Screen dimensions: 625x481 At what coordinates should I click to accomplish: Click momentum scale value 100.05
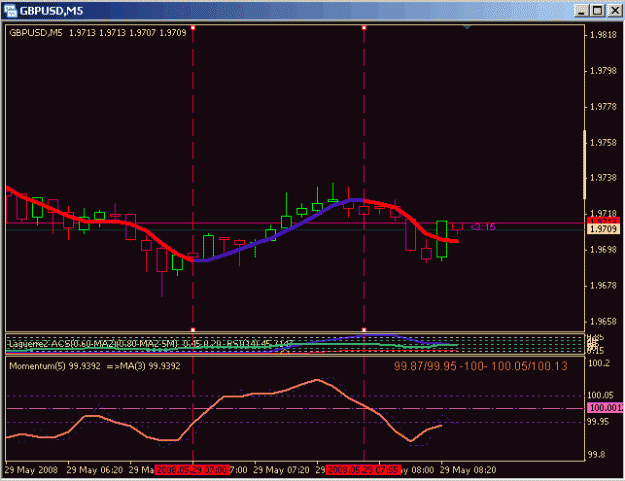(x=601, y=395)
